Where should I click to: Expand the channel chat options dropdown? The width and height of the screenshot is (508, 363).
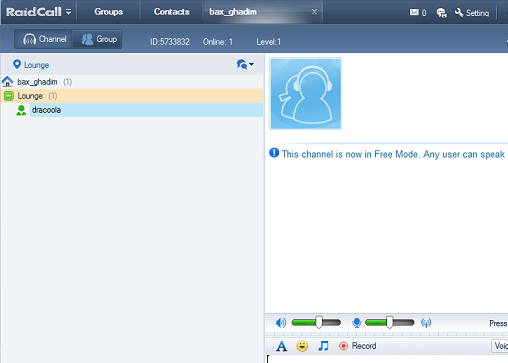[x=245, y=64]
